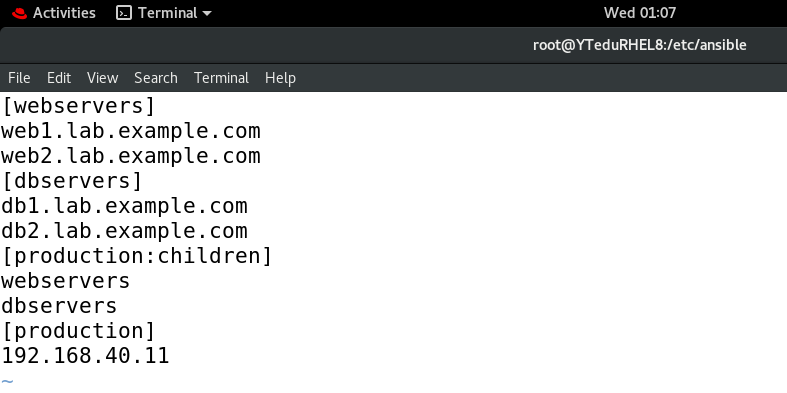Open the Search menu
The height and width of the screenshot is (393, 787).
[156, 78]
